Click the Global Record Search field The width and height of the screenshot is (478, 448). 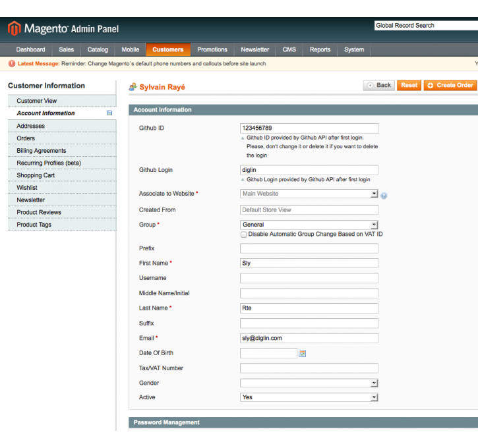(x=426, y=26)
